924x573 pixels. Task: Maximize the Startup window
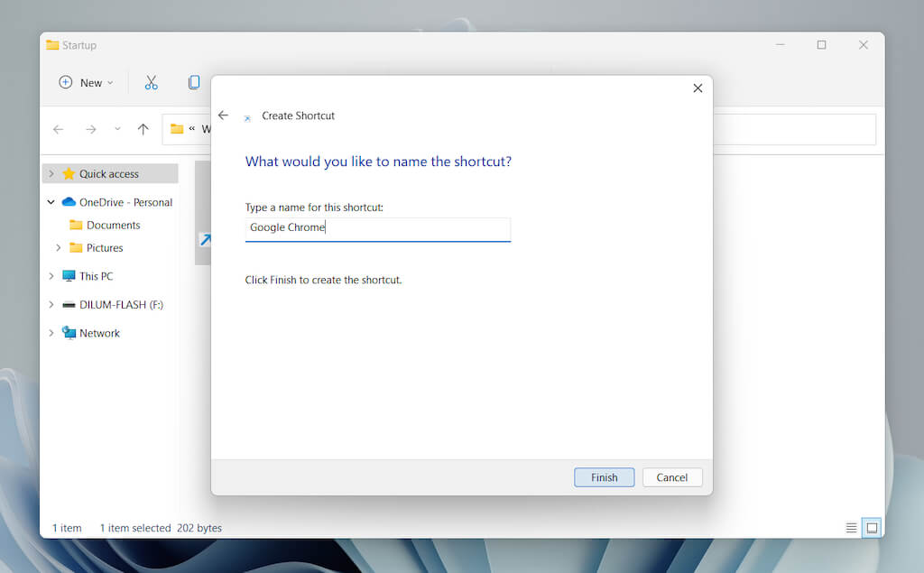(x=821, y=45)
